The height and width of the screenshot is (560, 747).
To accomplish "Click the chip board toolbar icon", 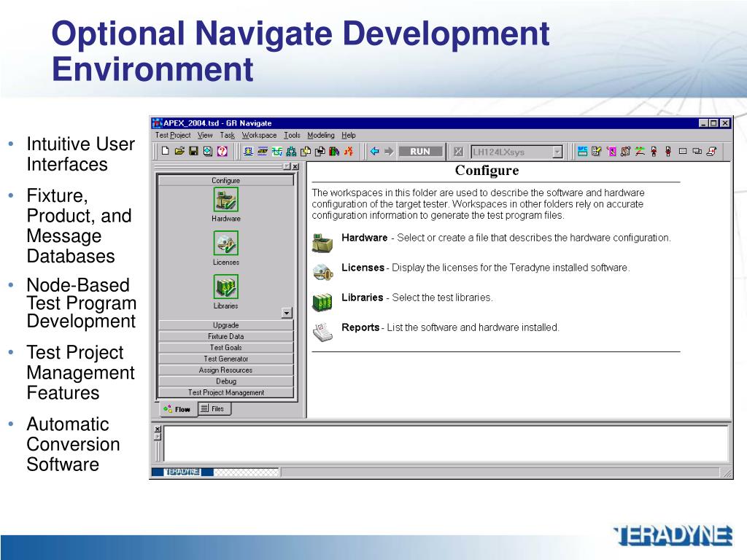I will tap(263, 152).
